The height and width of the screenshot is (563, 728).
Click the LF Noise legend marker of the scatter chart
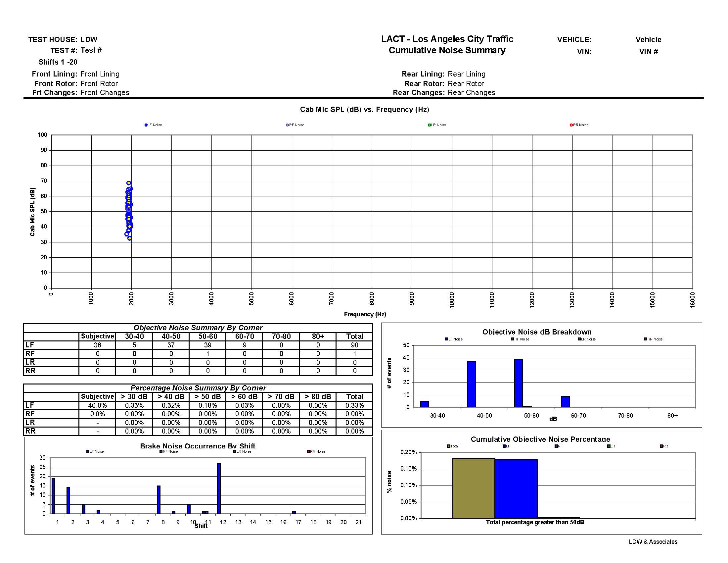coord(146,125)
